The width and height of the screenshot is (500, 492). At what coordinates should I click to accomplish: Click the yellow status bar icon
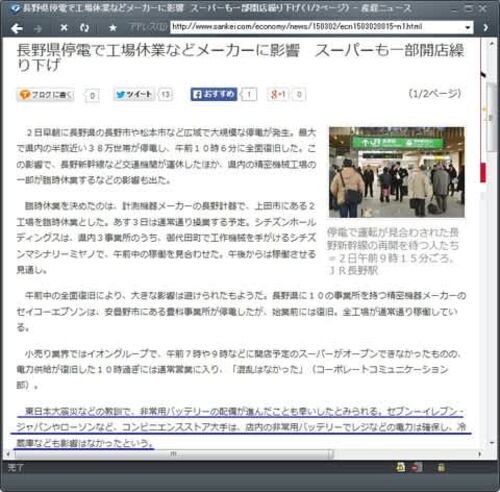coord(401,468)
